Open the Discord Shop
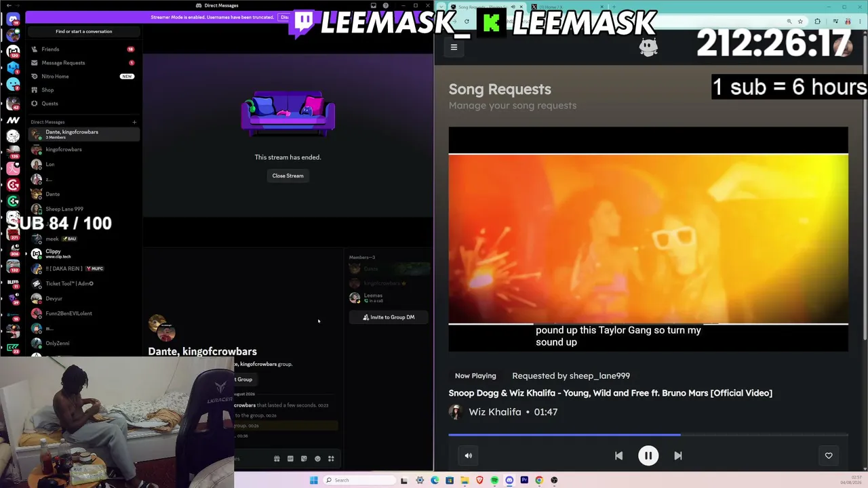Image resolution: width=868 pixels, height=488 pixels. tap(83, 90)
